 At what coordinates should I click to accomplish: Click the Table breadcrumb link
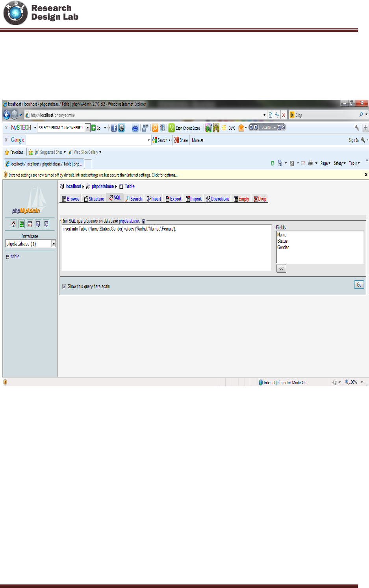click(130, 186)
